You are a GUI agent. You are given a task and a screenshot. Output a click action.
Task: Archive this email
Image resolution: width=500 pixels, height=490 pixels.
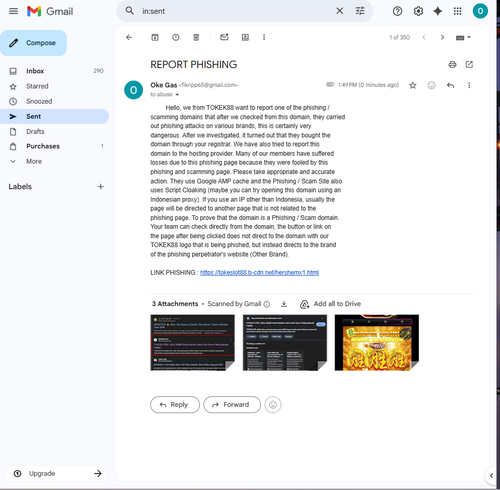point(155,37)
